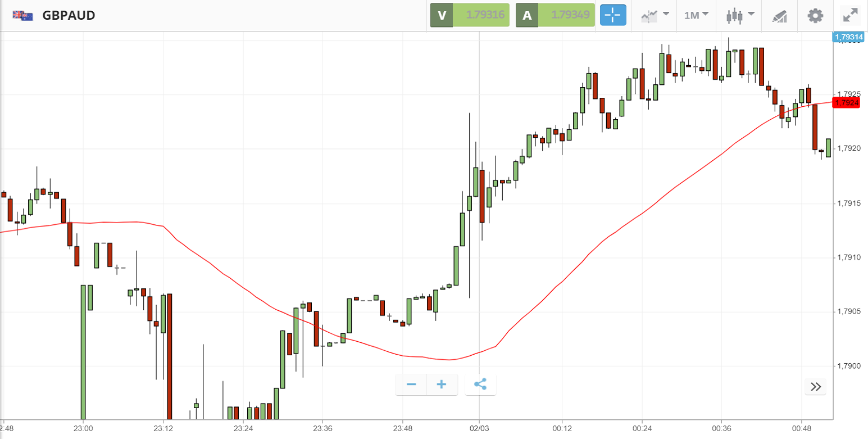This screenshot has width=868, height=439.
Task: Open the 1M timeframe dropdown
Action: [x=696, y=15]
